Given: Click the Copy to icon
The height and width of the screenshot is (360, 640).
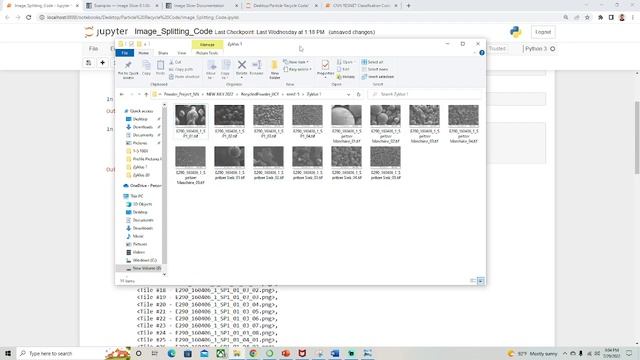Looking at the screenshot, I should (226, 65).
